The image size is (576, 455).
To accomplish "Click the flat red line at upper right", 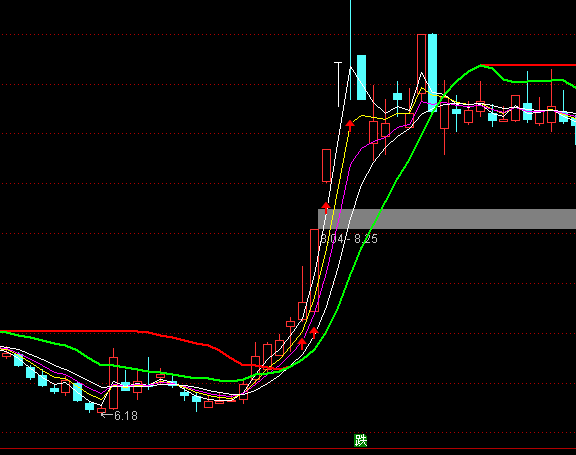I will tap(528, 65).
